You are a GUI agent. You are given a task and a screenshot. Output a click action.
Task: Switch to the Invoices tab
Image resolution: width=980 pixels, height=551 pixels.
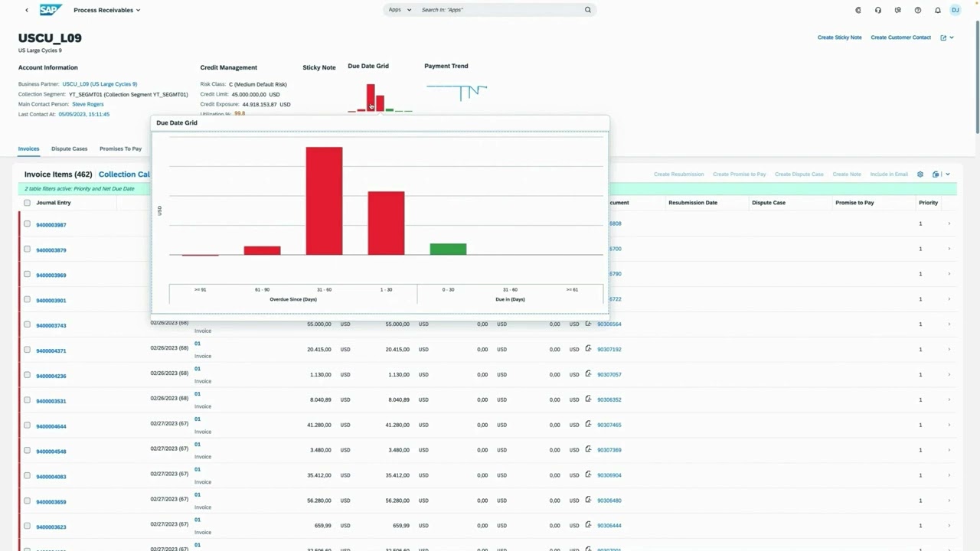coord(29,148)
